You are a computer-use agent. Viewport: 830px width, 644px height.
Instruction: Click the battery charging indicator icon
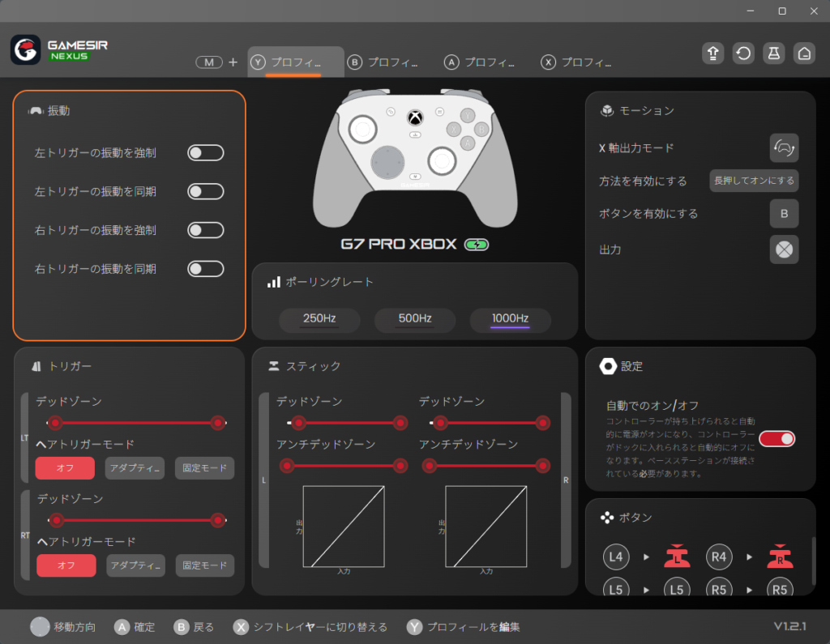477,245
